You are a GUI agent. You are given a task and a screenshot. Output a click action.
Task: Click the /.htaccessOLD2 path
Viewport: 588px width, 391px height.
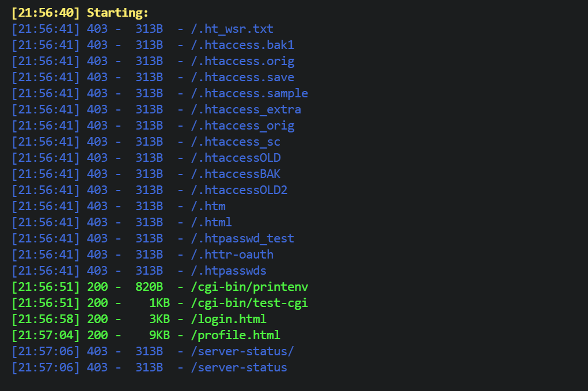[x=239, y=190]
